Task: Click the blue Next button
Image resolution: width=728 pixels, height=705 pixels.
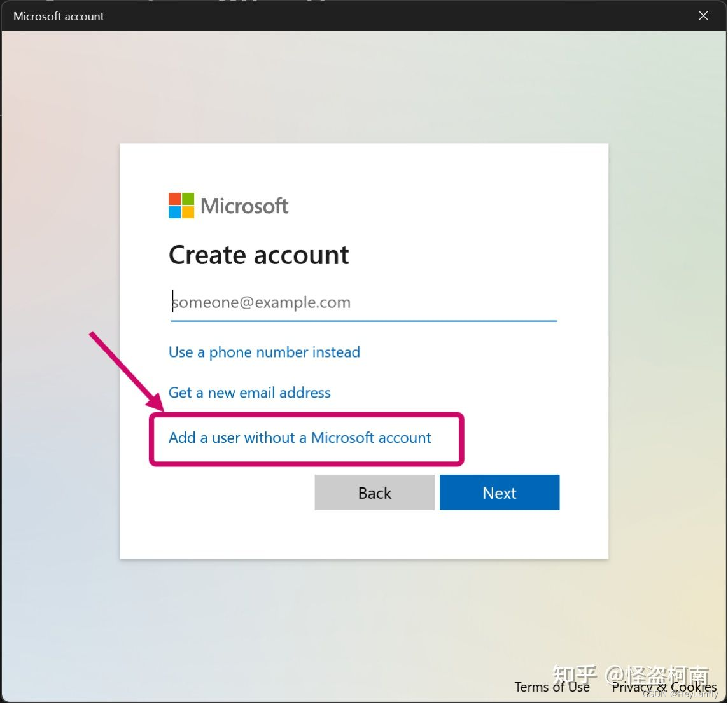Action: click(x=499, y=492)
